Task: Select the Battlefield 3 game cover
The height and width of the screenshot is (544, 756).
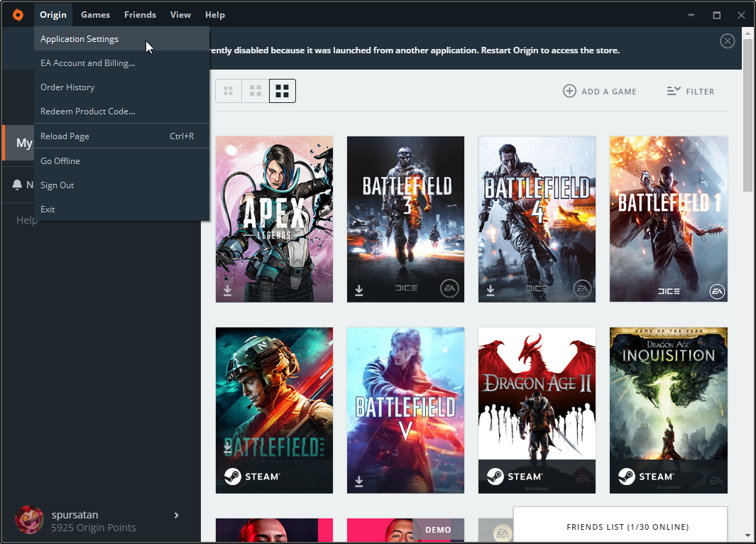Action: [x=405, y=219]
